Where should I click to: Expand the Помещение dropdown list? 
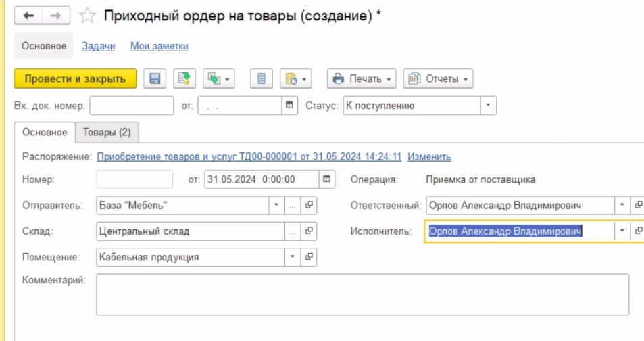point(292,257)
